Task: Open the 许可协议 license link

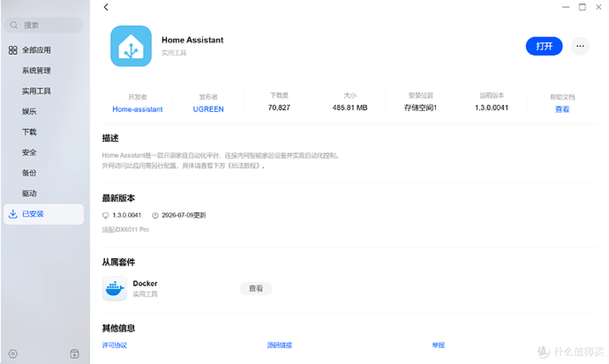Action: (x=114, y=345)
